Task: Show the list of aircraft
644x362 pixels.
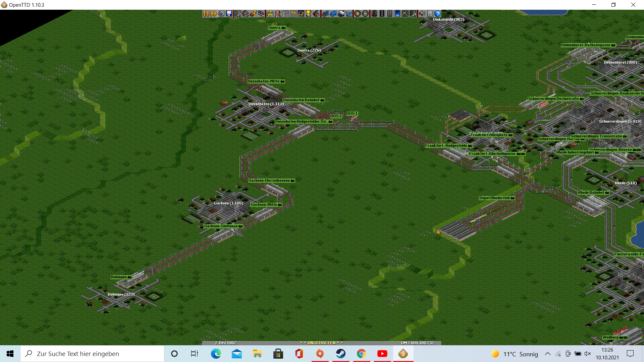Action: [x=349, y=14]
